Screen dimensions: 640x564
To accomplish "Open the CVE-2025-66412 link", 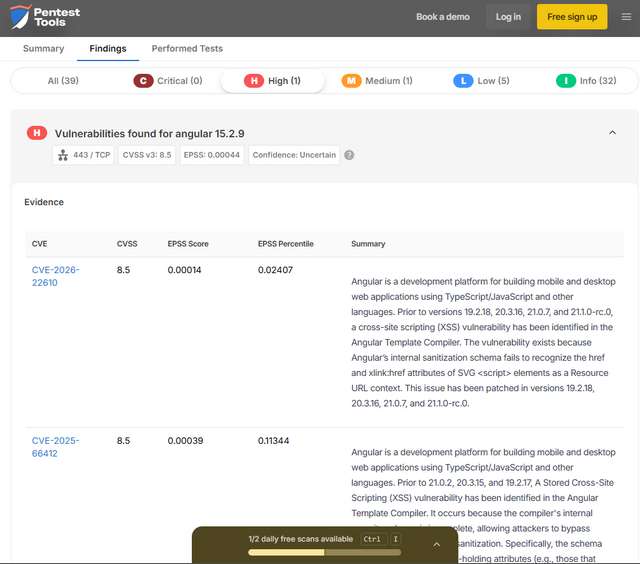I will click(55, 446).
